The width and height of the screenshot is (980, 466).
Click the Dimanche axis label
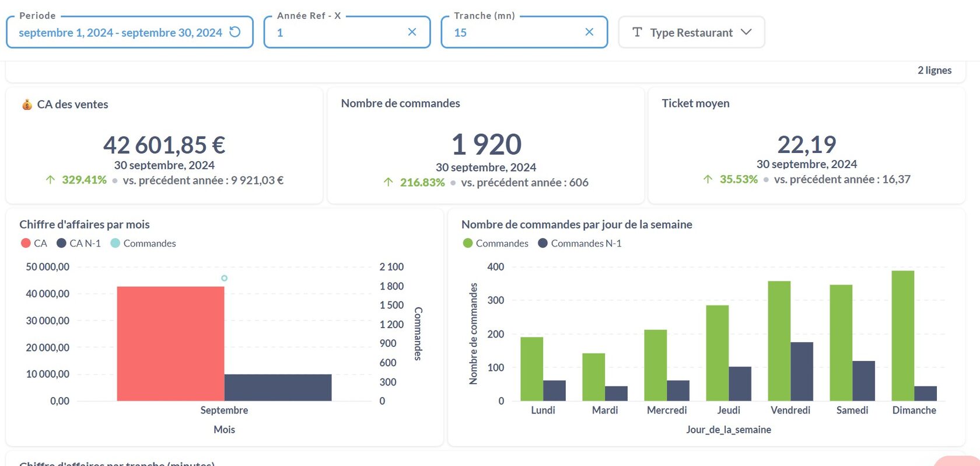coord(914,410)
